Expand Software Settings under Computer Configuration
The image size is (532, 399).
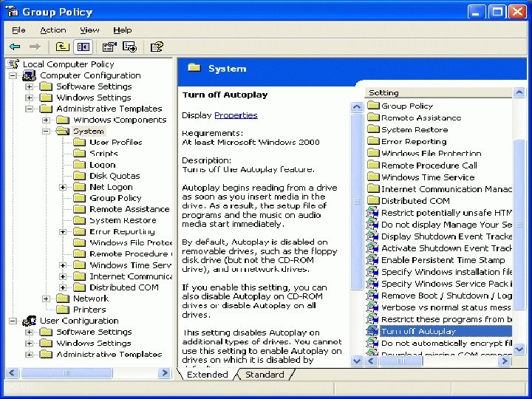30,86
